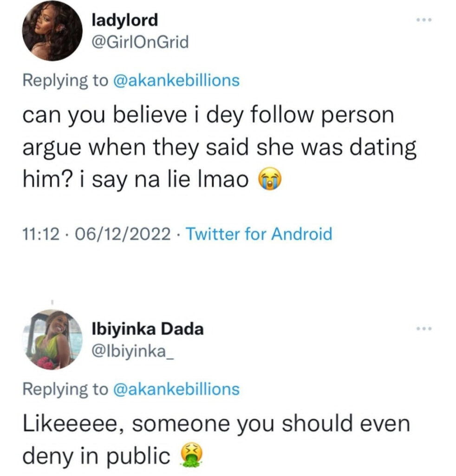Open the ladylord display name profile link
This screenshot has height=476, width=456.
[125, 20]
